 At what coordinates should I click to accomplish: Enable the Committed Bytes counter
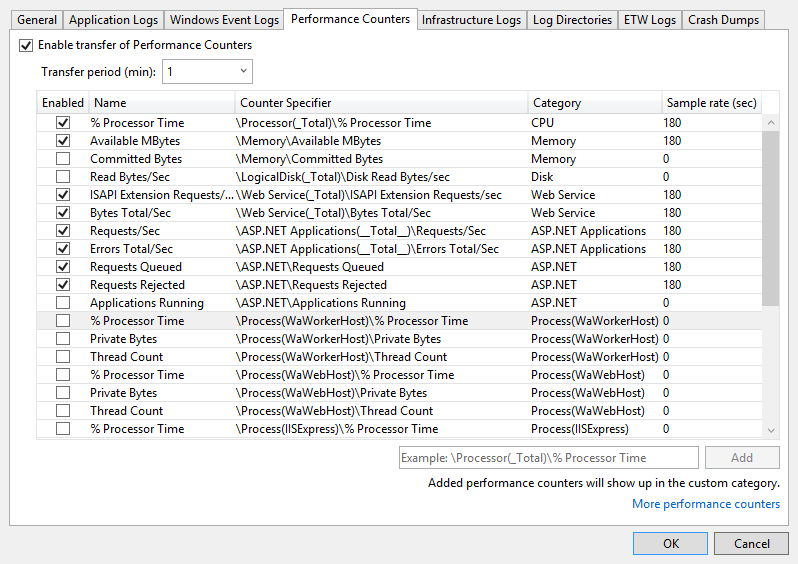coord(63,159)
